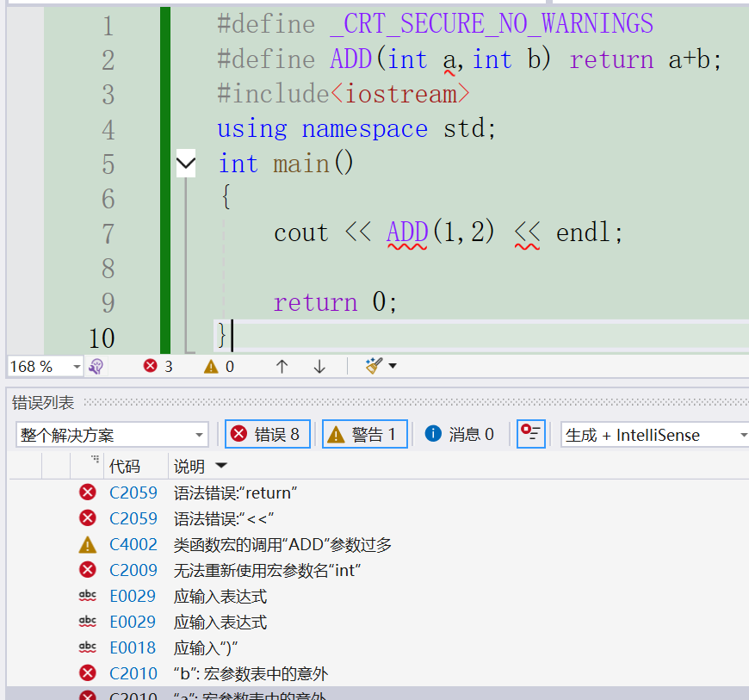Screen dimensions: 749x700
Task: Open the C2009 error code link
Action: pyautogui.click(x=133, y=570)
